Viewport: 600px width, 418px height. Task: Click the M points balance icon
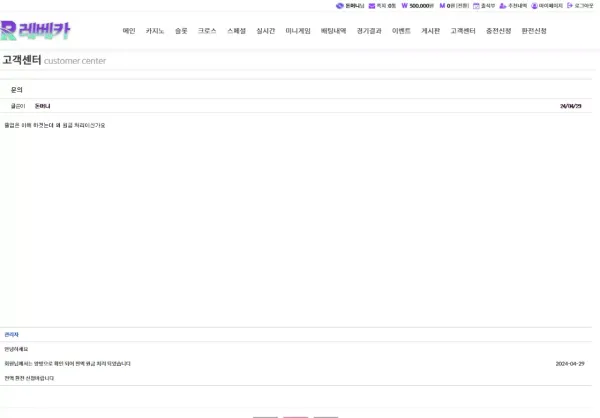[x=442, y=6]
